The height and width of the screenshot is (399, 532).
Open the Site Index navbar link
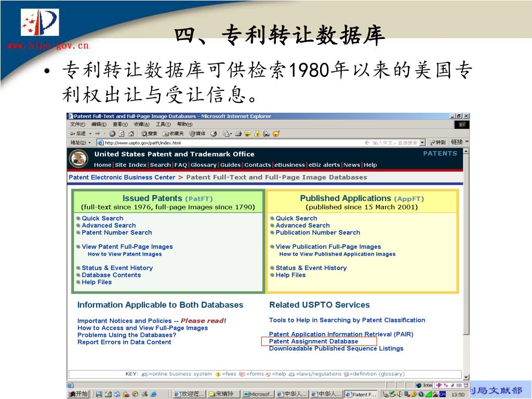coord(130,165)
